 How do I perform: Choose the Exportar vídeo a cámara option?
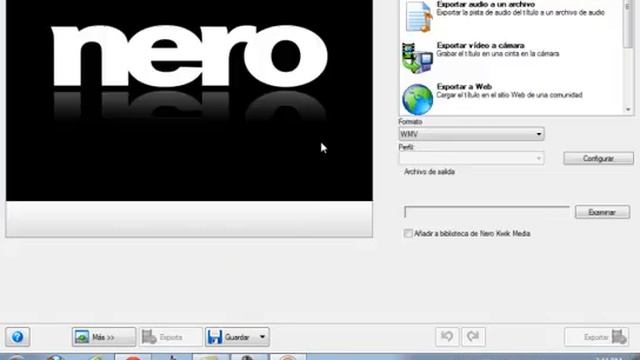(x=511, y=57)
